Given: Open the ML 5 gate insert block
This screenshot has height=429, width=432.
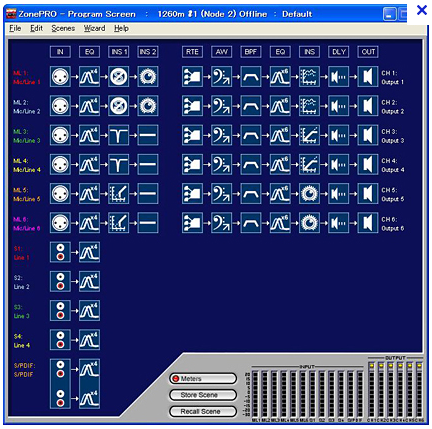Looking at the screenshot, I should [119, 194].
